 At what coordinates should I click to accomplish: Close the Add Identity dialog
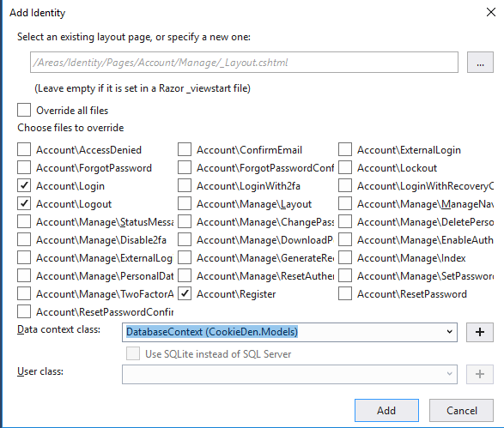click(491, 13)
